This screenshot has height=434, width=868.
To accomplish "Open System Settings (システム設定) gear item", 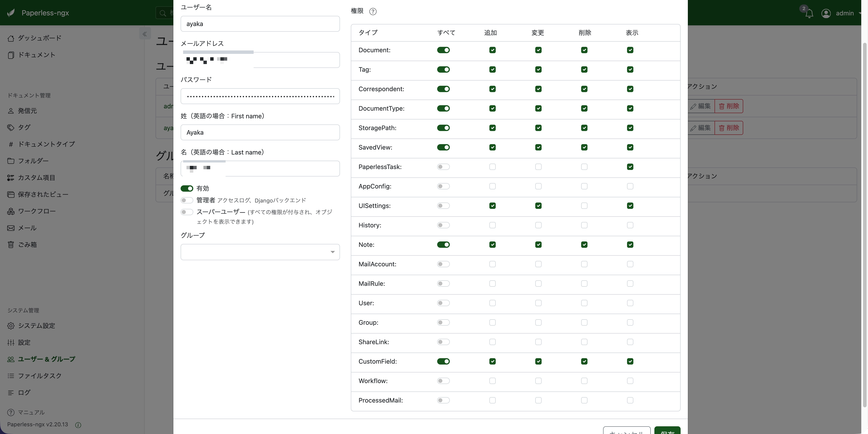I will pos(36,326).
